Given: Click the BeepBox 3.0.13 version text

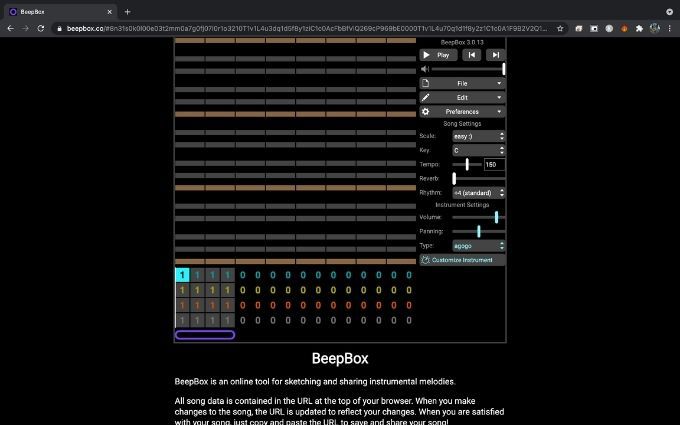Looking at the screenshot, I should 462,42.
